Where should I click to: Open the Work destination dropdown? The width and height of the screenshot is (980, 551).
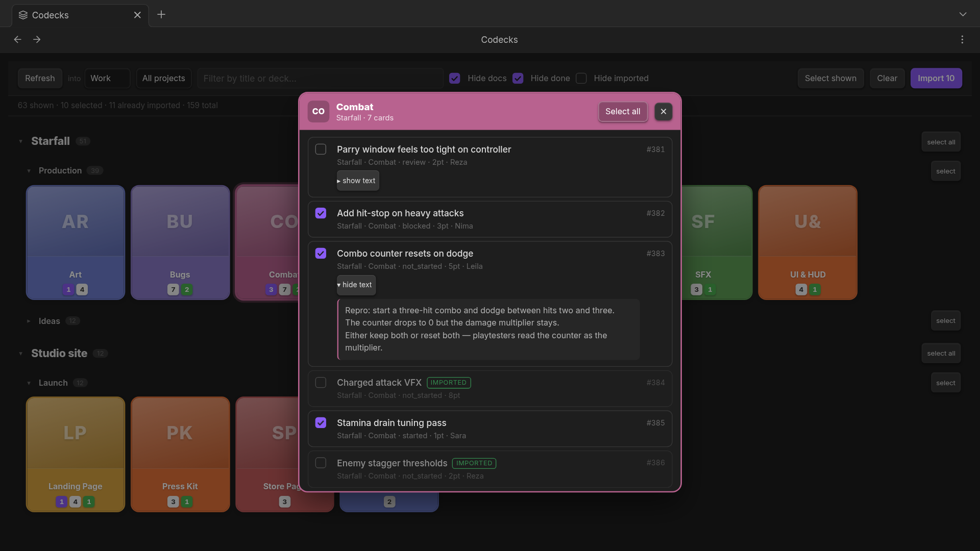click(107, 78)
